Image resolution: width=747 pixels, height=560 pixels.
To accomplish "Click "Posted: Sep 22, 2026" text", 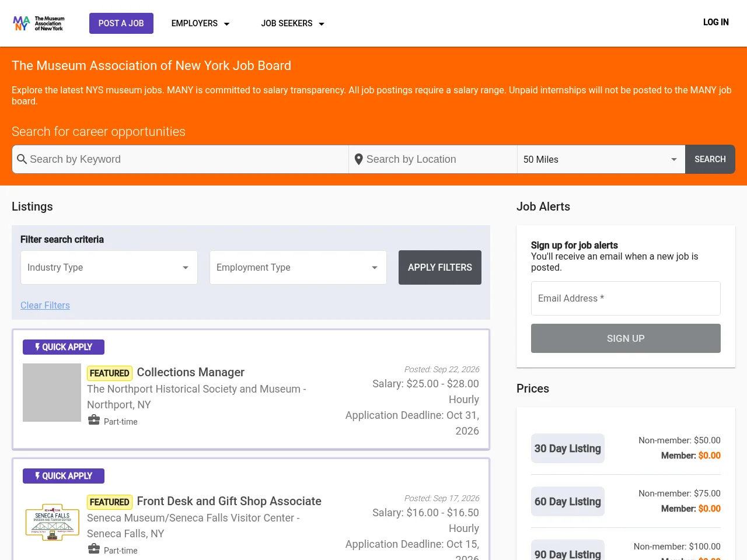I will (x=442, y=369).
